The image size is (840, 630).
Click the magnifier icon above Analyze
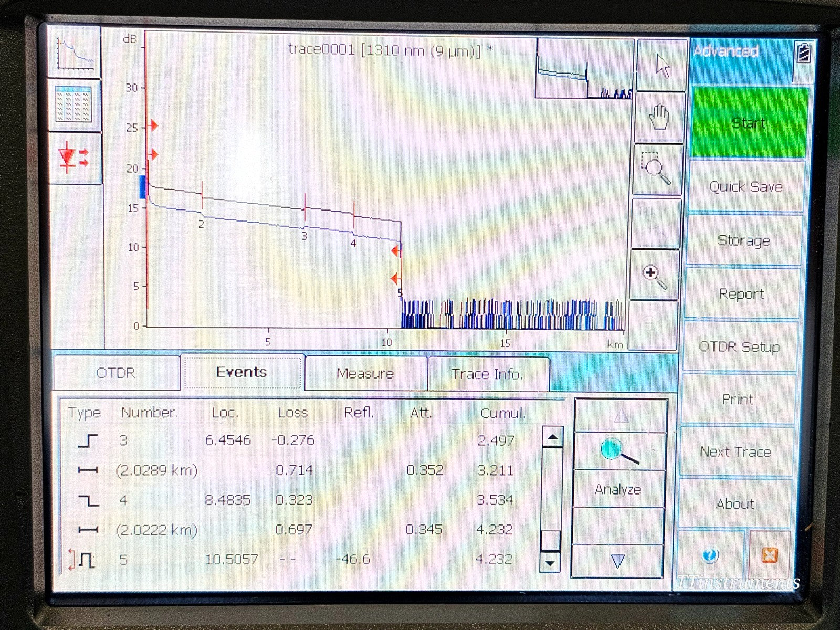coord(619,451)
